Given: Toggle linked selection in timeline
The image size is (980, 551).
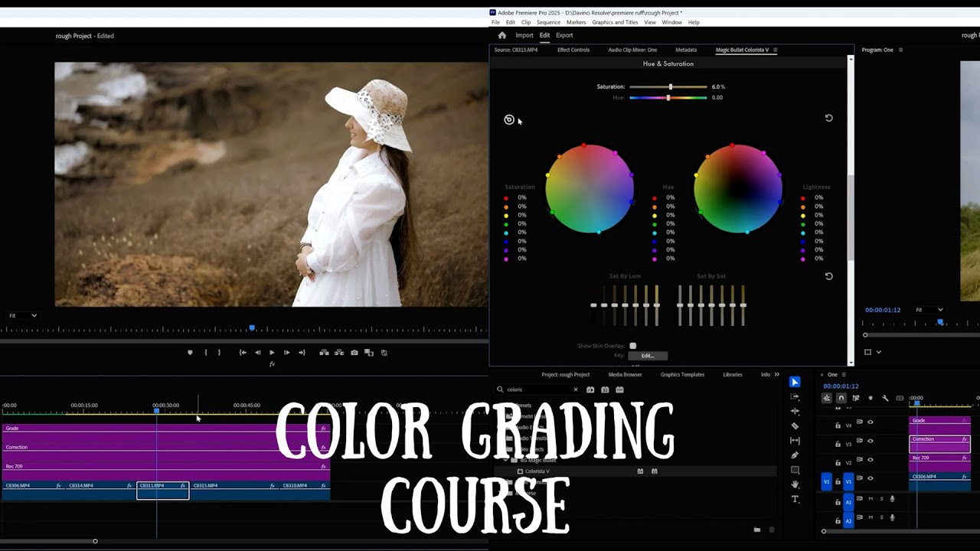Looking at the screenshot, I should pyautogui.click(x=856, y=398).
